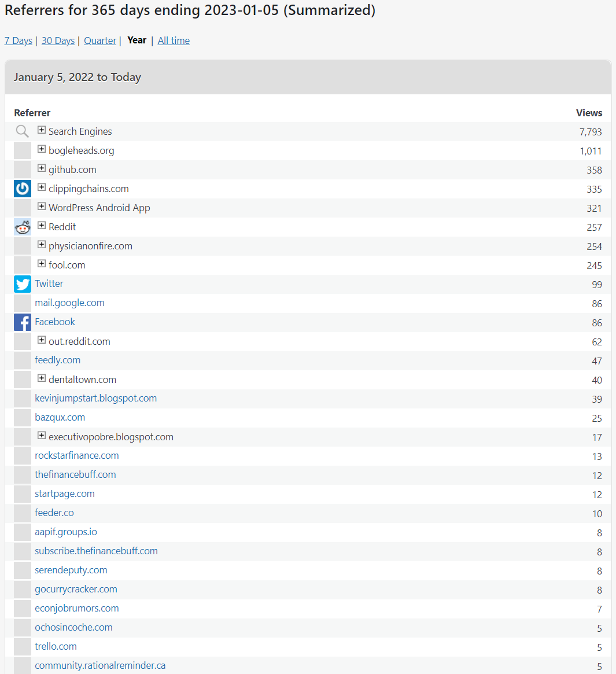Open the gocurrycracker.com link
The width and height of the screenshot is (616, 674).
click(x=76, y=590)
